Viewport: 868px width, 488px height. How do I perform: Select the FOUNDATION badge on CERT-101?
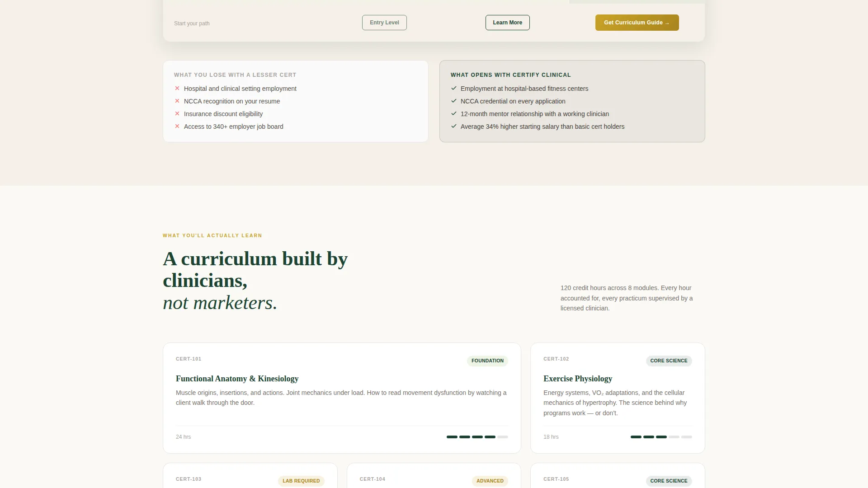point(487,361)
